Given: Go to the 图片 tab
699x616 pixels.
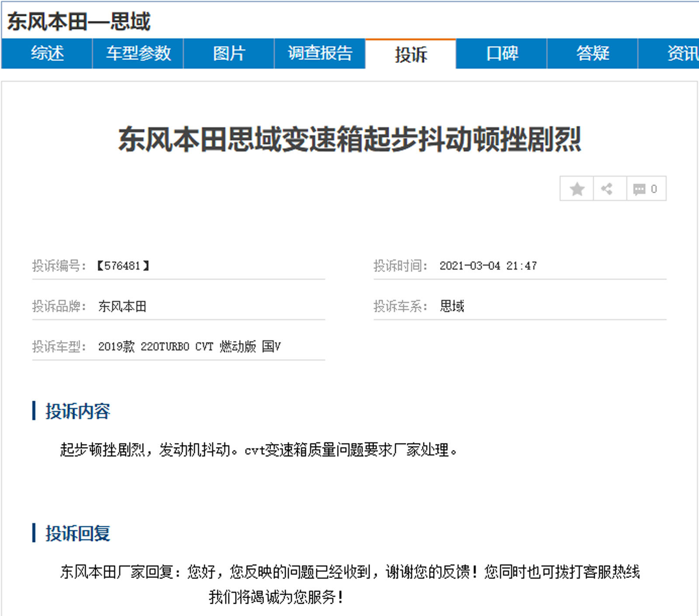Looking at the screenshot, I should pos(229,53).
